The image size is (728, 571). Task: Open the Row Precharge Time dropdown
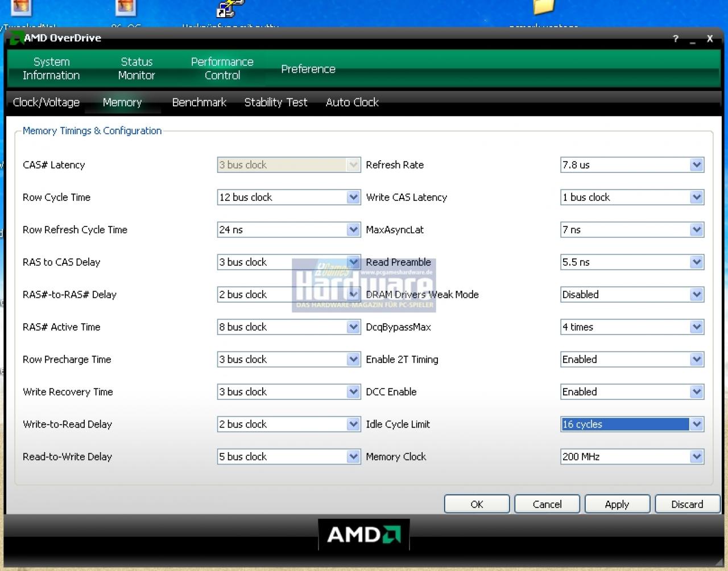point(289,359)
